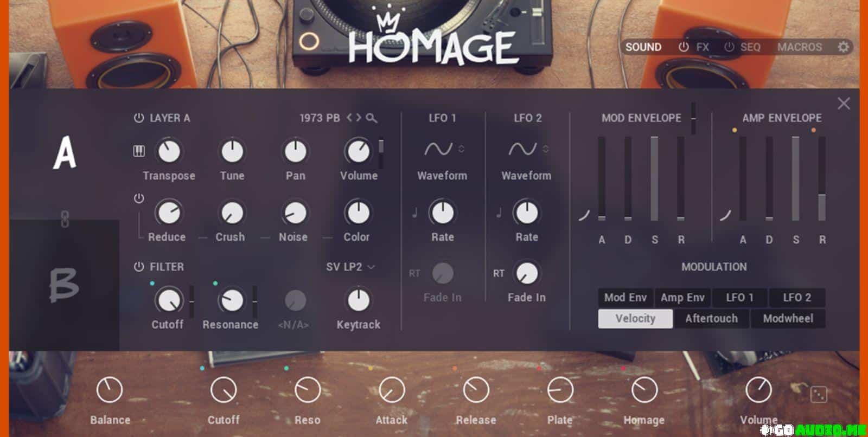This screenshot has height=437, width=868.
Task: Open the SV LP2 filter type dropdown
Action: pos(350,266)
